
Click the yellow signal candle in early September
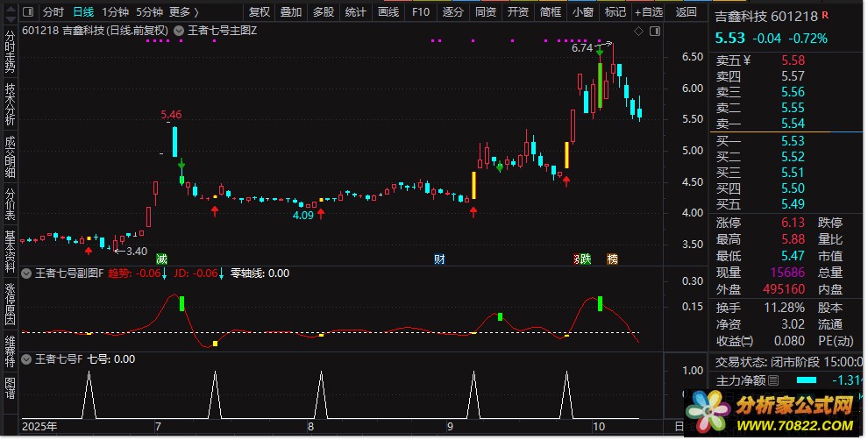473,186
